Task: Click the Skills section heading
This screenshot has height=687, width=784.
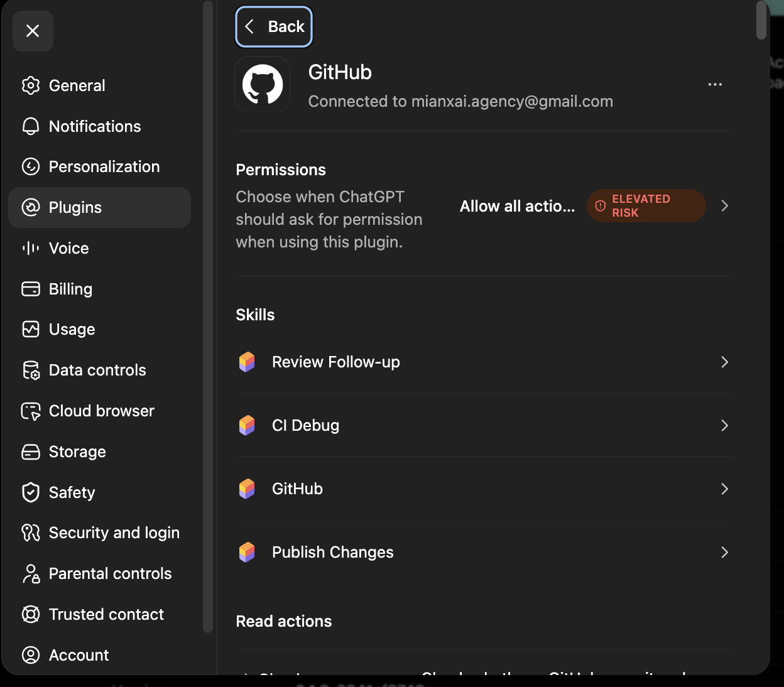Action: [x=255, y=315]
